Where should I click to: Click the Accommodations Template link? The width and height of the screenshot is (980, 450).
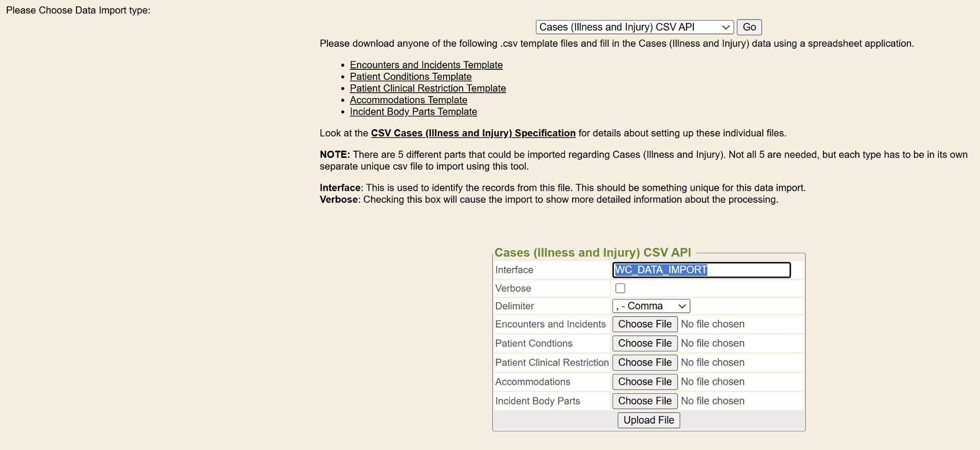tap(408, 100)
